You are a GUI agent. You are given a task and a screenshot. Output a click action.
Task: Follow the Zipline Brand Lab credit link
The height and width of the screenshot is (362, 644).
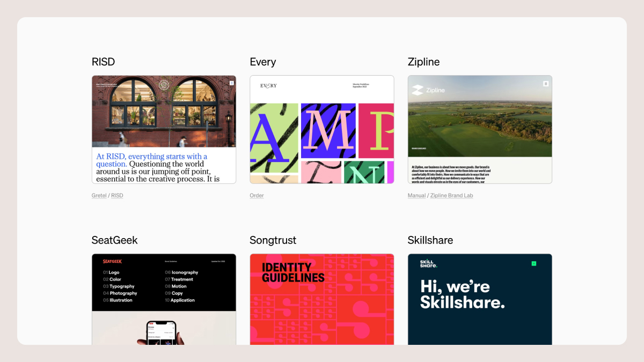(451, 196)
